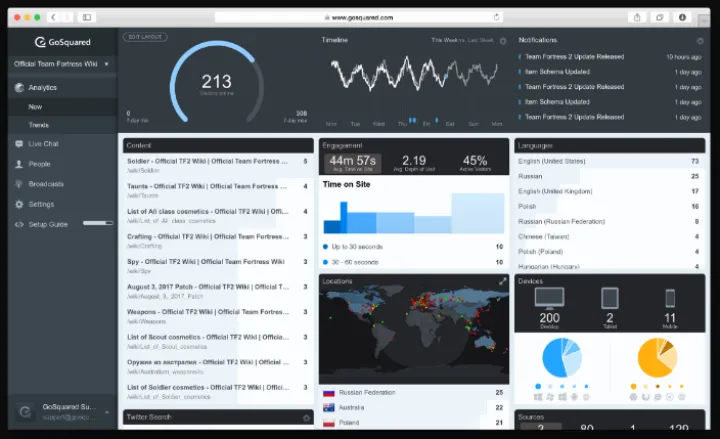
Task: Click the Settings gear icon in sidebar
Action: tap(19, 204)
